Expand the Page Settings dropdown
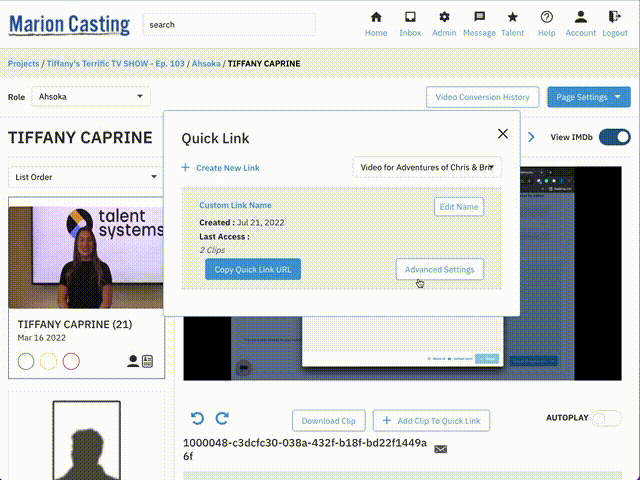The width and height of the screenshot is (640, 480). 589,97
